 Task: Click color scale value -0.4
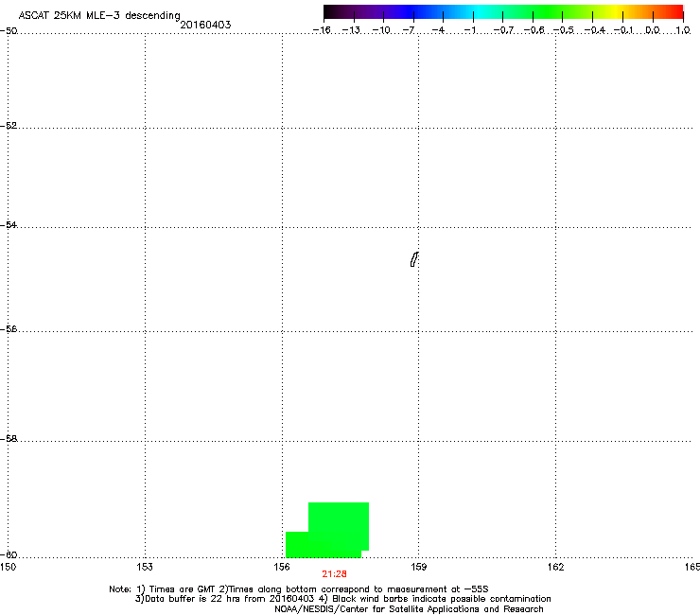(595, 30)
